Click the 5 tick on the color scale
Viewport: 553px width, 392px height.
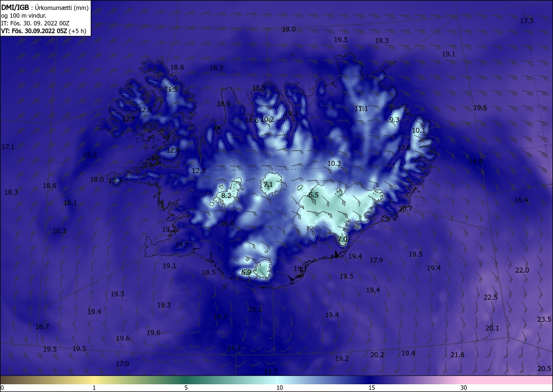(x=186, y=388)
